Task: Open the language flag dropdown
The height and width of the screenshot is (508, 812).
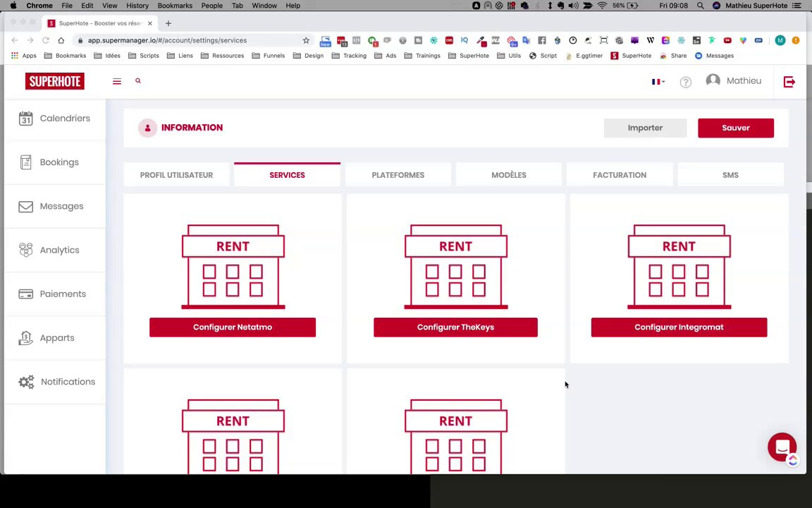Action: (658, 81)
